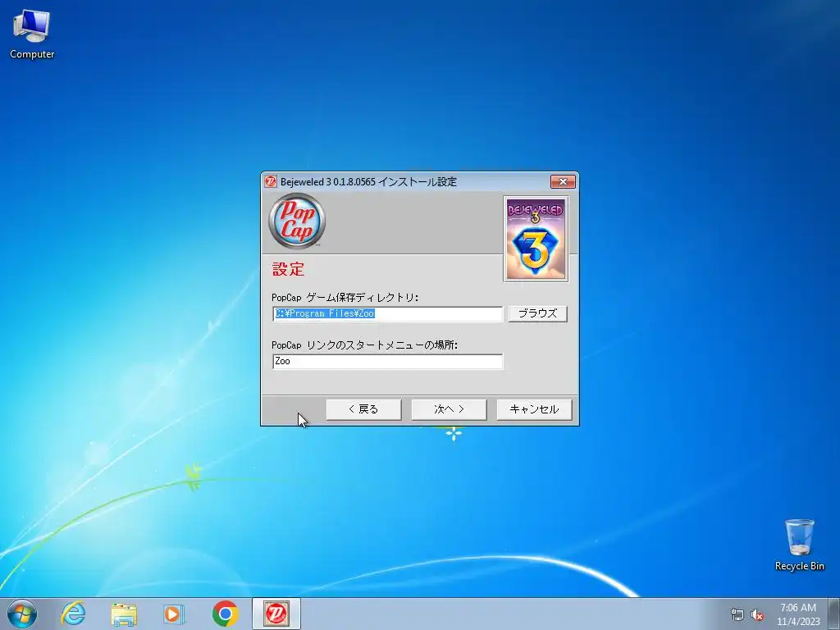Click the network tray icon
The image size is (840, 630).
click(x=737, y=614)
